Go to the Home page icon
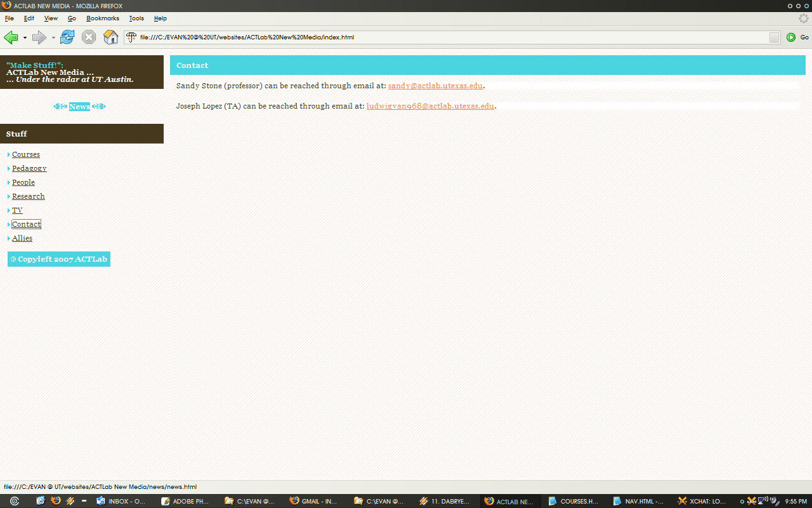This screenshot has height=508, width=812. pos(110,37)
